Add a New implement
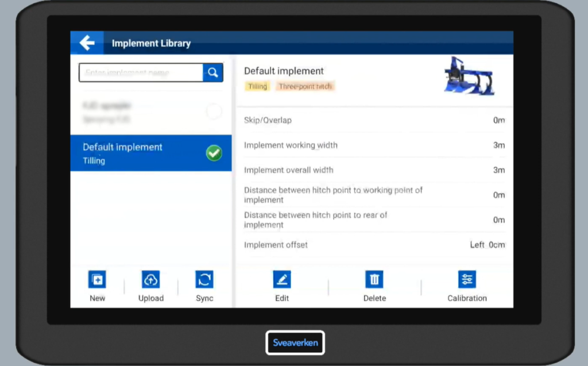This screenshot has width=588, height=366. pyautogui.click(x=97, y=286)
